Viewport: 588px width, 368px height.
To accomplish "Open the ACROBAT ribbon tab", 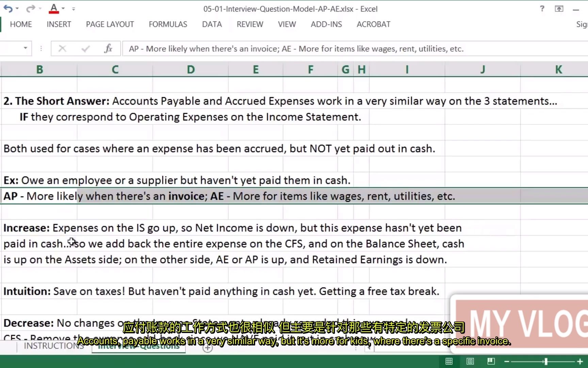I will [373, 25].
